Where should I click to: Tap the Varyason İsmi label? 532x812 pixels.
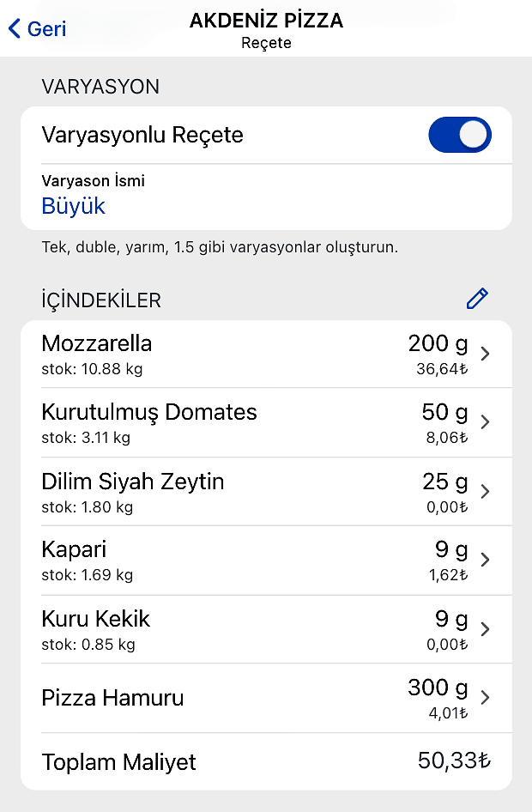[93, 181]
